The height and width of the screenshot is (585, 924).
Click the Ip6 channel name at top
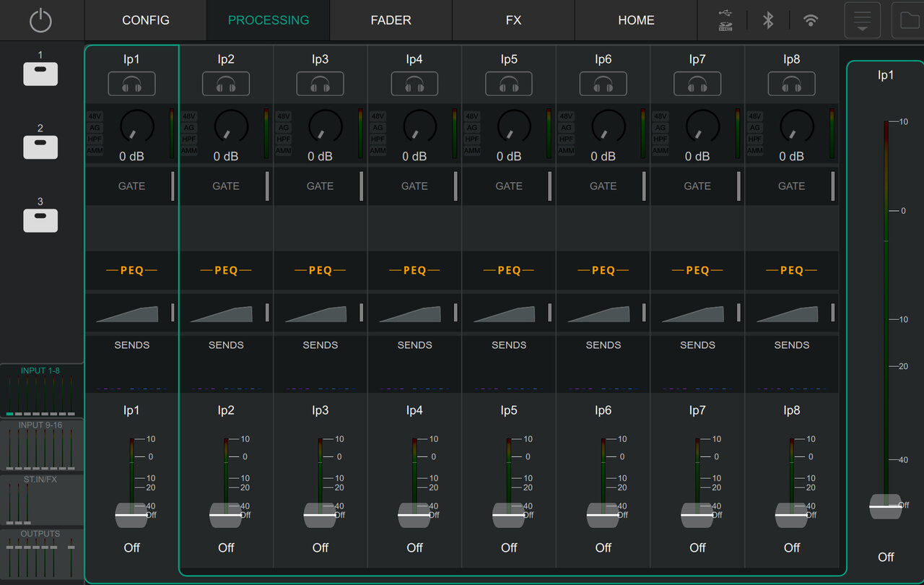[603, 59]
